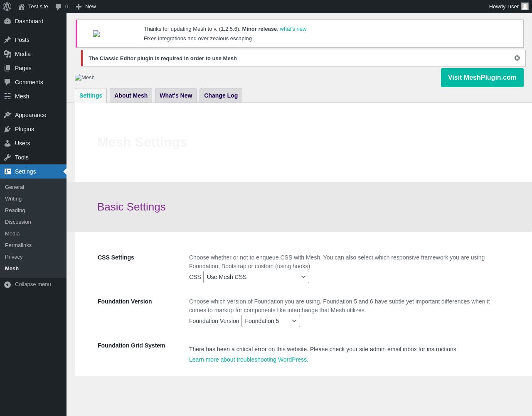Click Collapse menu text

click(33, 284)
